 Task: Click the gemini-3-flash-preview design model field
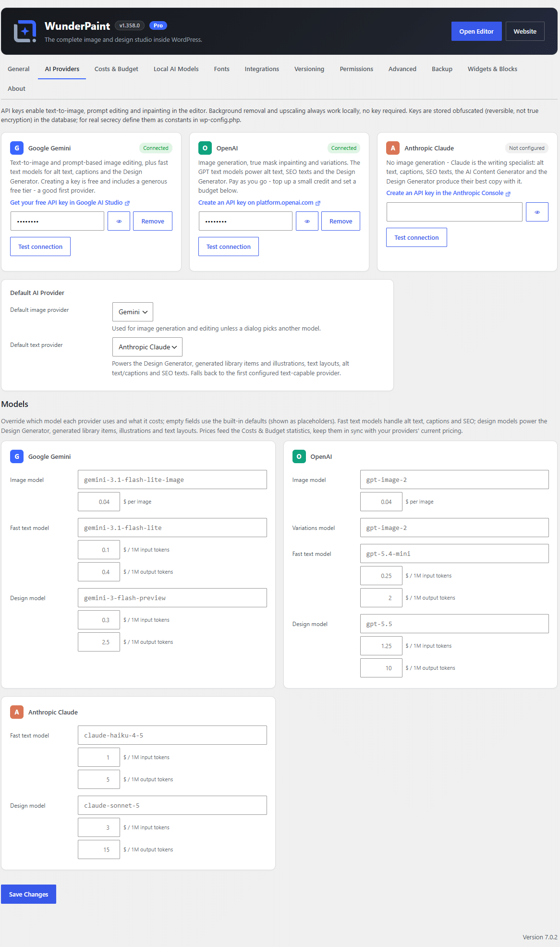172,598
